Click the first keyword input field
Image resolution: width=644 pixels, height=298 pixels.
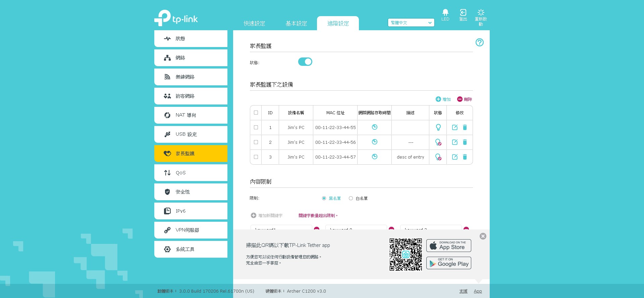click(x=281, y=227)
